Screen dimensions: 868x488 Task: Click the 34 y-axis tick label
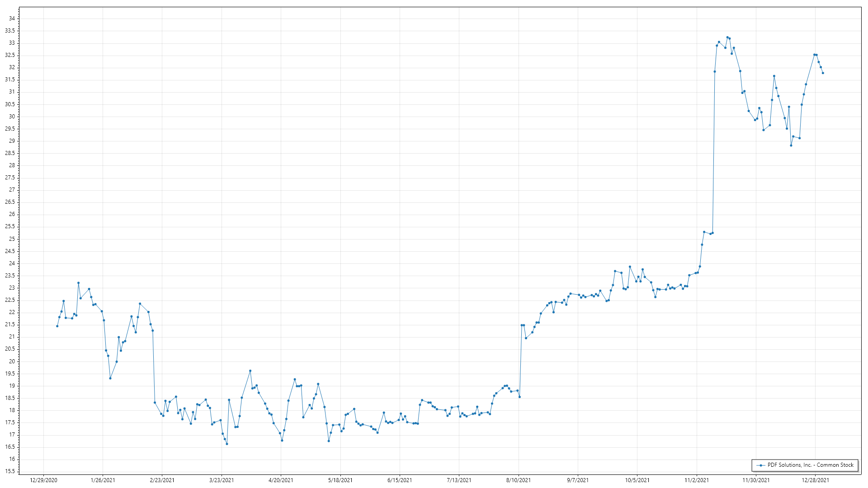coord(12,19)
